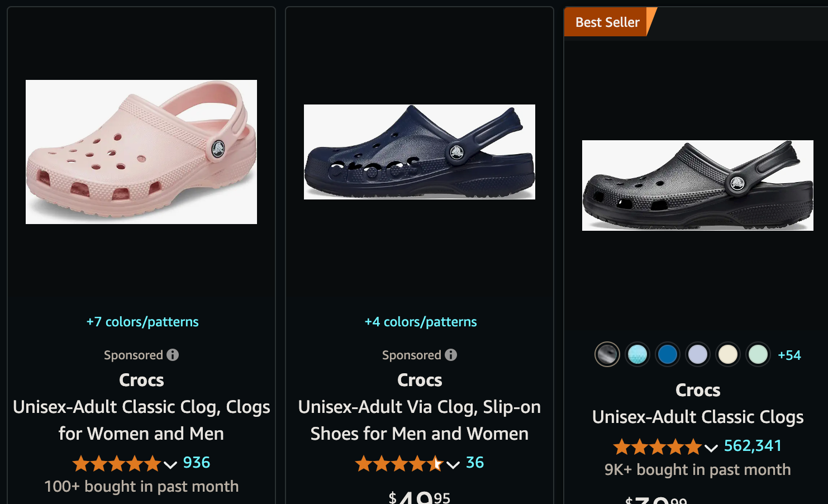The width and height of the screenshot is (828, 504).
Task: Open the 562,341 reviews link
Action: (x=753, y=445)
